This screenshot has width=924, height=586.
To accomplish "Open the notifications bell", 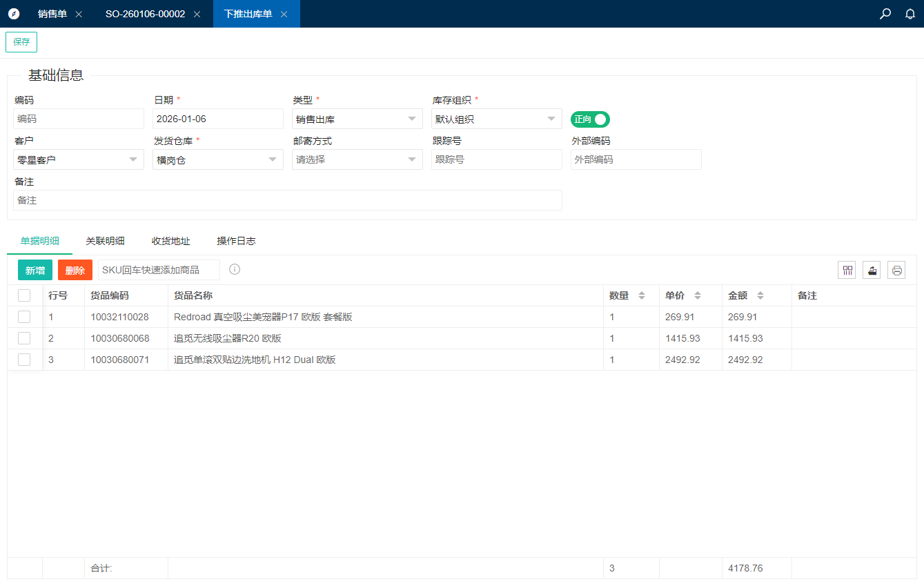I will (910, 14).
